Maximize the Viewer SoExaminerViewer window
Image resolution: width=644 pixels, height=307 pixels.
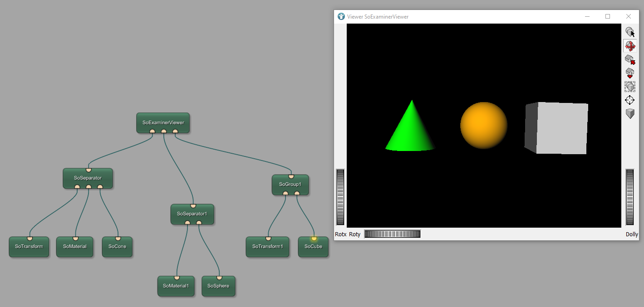608,17
